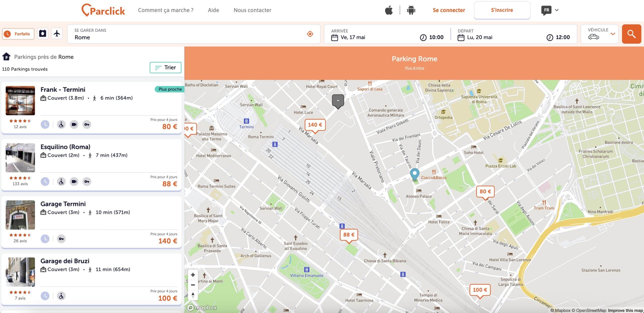Image resolution: width=644 pixels, height=313 pixels.
Task: Open Garage Termini parking photo
Action: tap(20, 215)
